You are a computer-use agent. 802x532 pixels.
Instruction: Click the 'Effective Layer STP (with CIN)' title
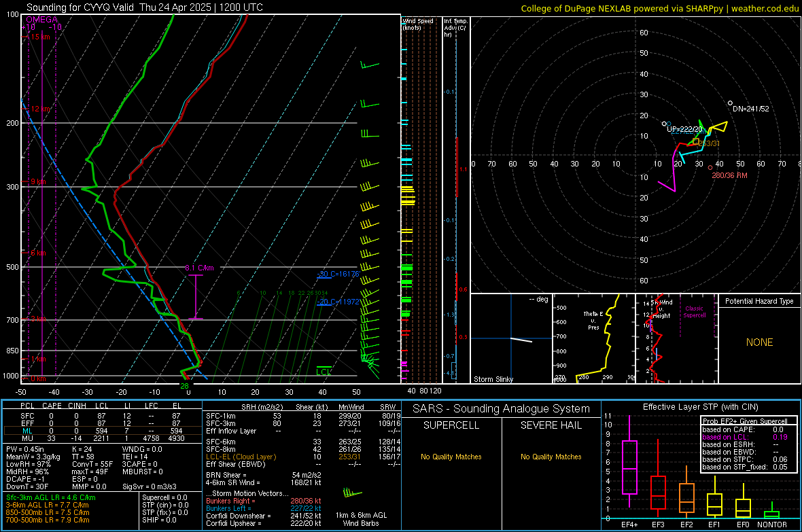click(x=700, y=407)
